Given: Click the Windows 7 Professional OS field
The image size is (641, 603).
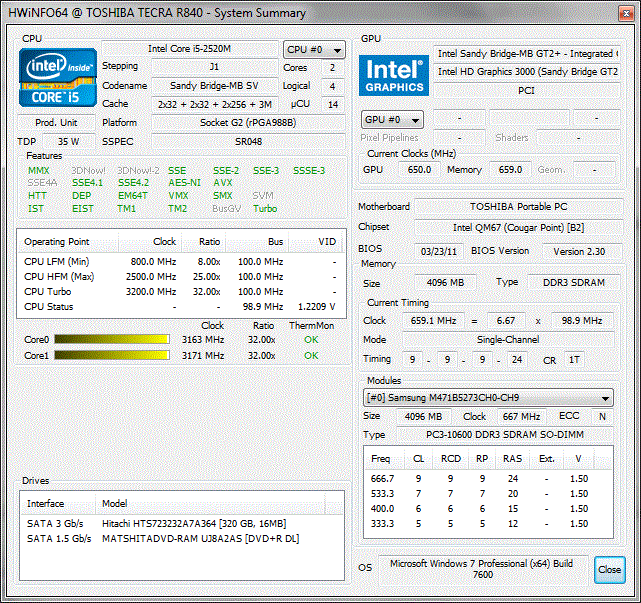Looking at the screenshot, I should 484,569.
